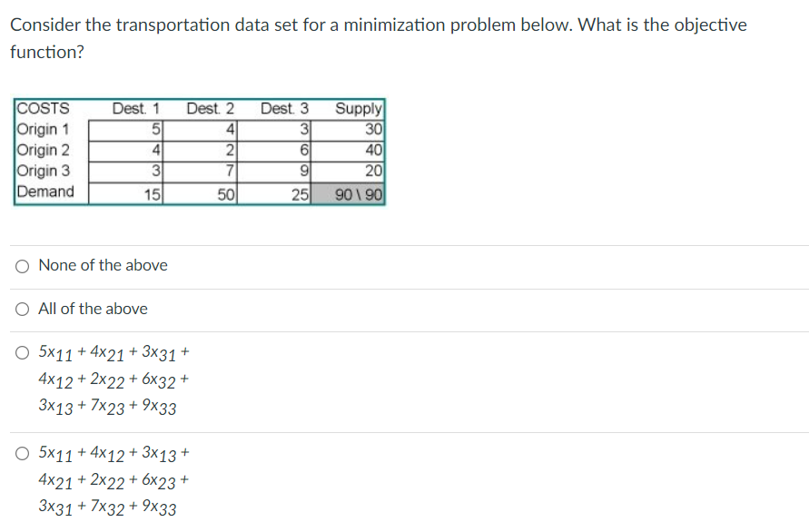Click the Supply column header
This screenshot has height=532, width=809.
(x=358, y=108)
